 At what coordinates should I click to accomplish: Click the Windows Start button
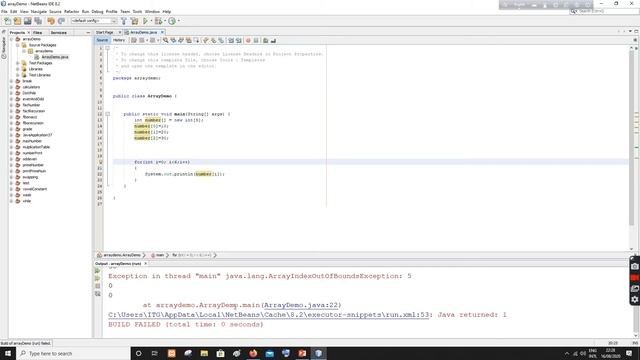8,353
